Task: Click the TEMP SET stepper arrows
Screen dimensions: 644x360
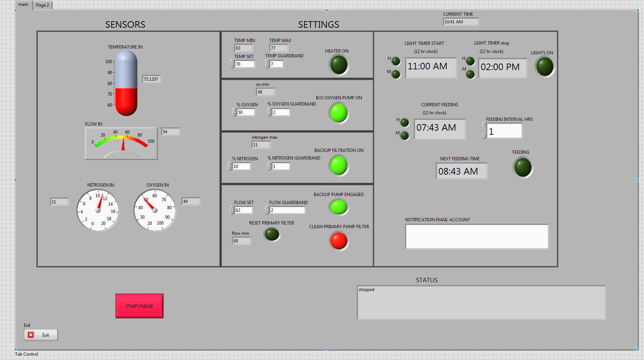Action: 232,64
